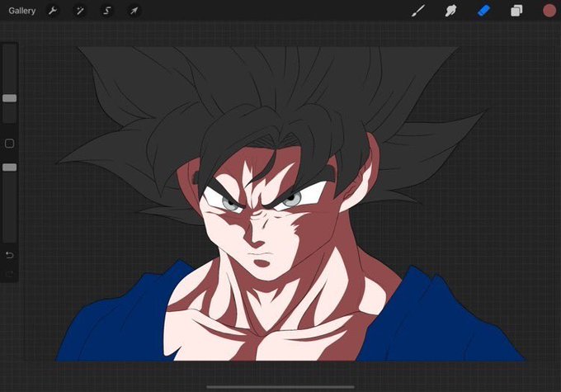Click the brush size slider handle
The image size is (561, 392).
click(x=10, y=98)
